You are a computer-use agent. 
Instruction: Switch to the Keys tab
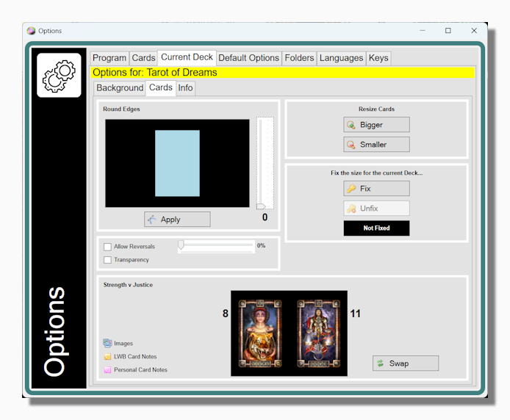[x=378, y=58]
